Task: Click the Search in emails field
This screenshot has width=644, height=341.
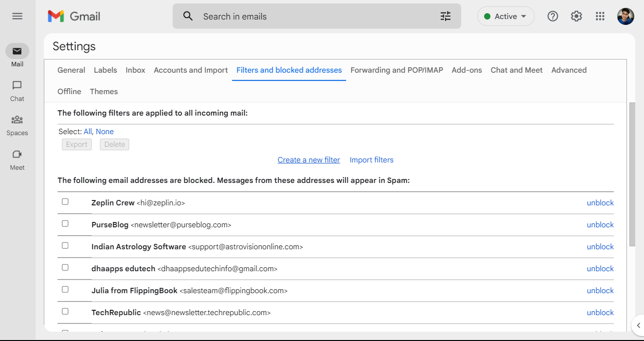Action: [317, 16]
